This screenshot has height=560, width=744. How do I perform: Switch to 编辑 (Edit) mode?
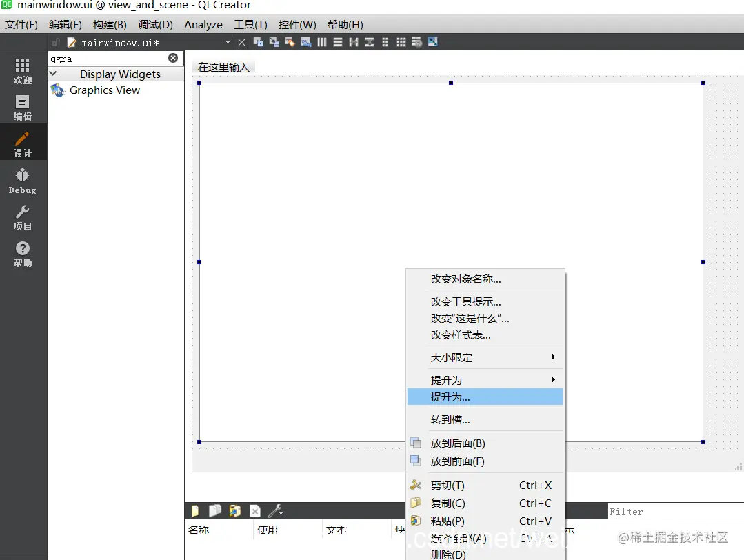(23, 108)
